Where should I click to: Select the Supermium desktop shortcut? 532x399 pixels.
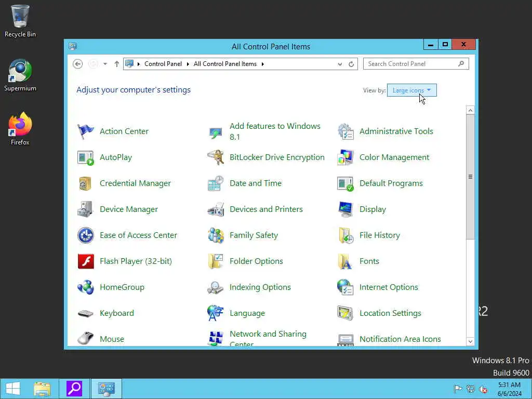coord(20,75)
